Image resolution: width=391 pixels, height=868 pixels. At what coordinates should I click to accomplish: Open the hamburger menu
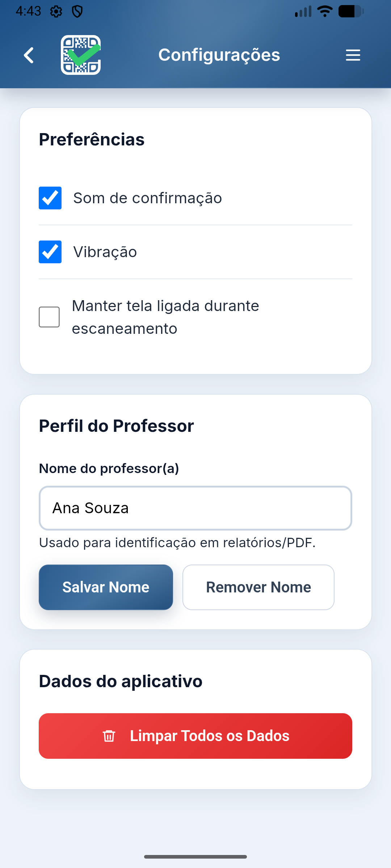tap(353, 55)
